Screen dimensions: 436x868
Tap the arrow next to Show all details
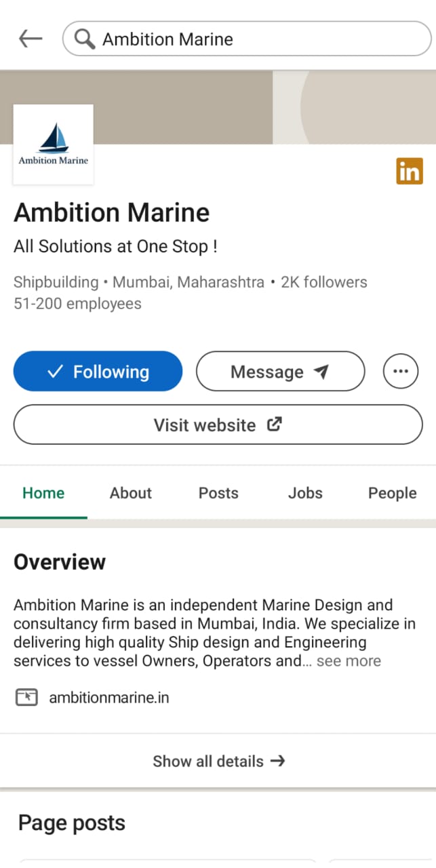tap(277, 761)
